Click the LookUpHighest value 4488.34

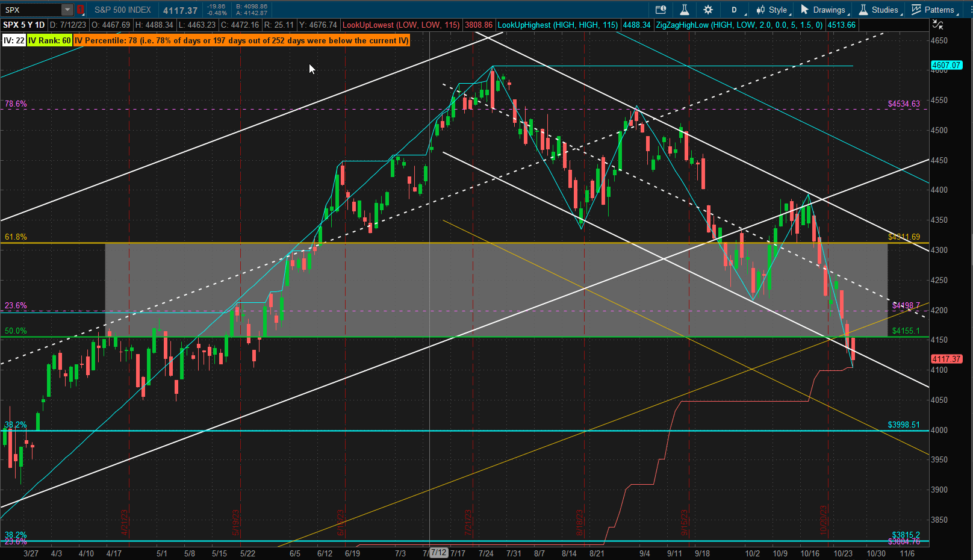pyautogui.click(x=636, y=25)
